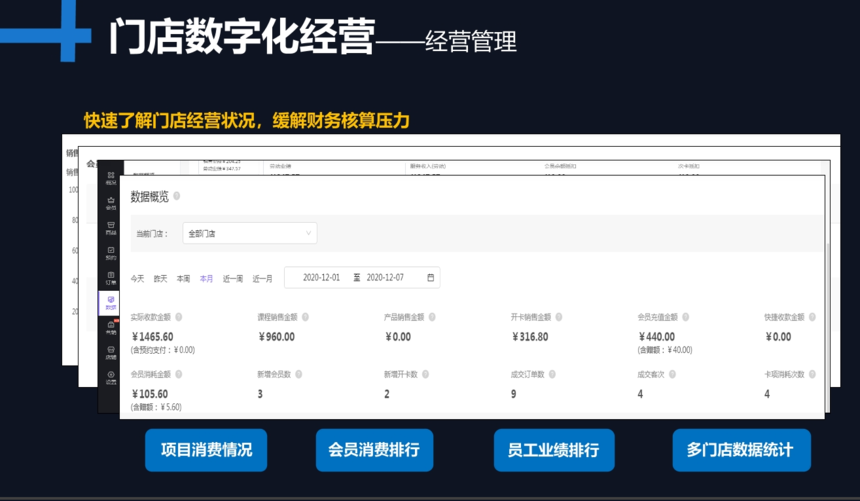860x501 pixels.
Task: Click help icon next to 卡项消耗次数
Action: pos(812,374)
